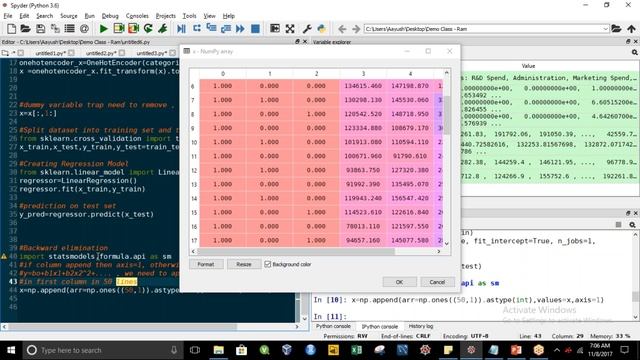Open the file list/outline icon
The width and height of the screenshot is (640, 360).
tap(70, 29)
